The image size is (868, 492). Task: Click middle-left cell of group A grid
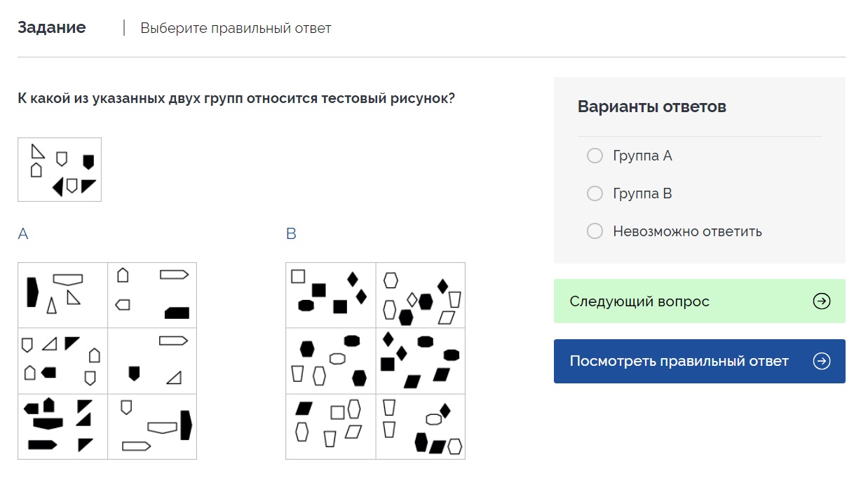63,360
